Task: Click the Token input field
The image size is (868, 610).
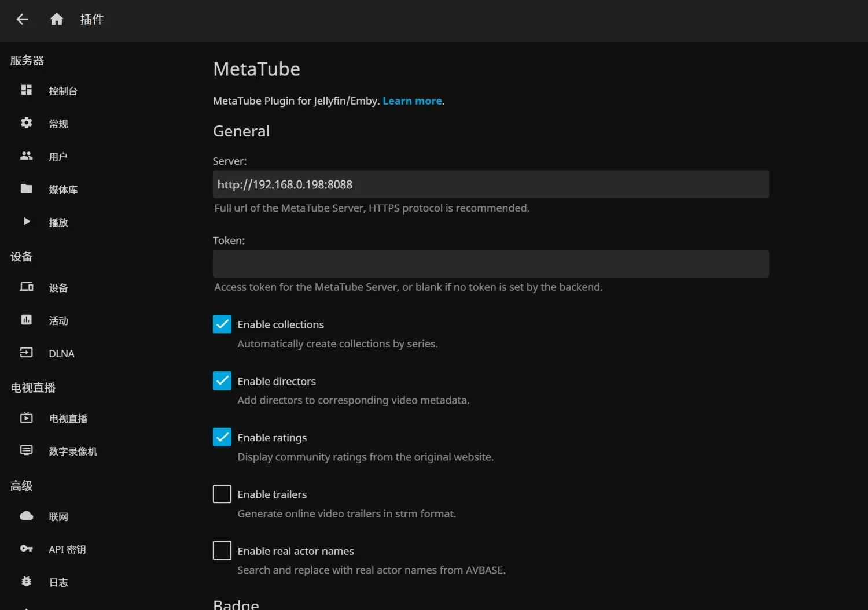Action: pos(491,264)
